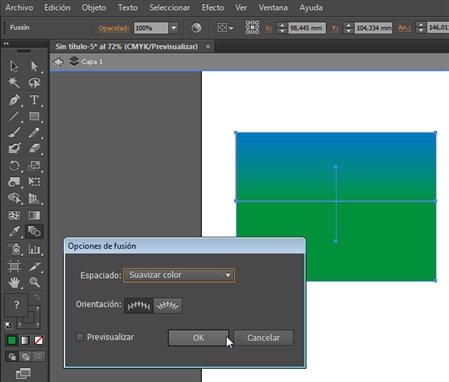Select the Pencil tool
Screen dimensions: 449x382
pos(34,133)
